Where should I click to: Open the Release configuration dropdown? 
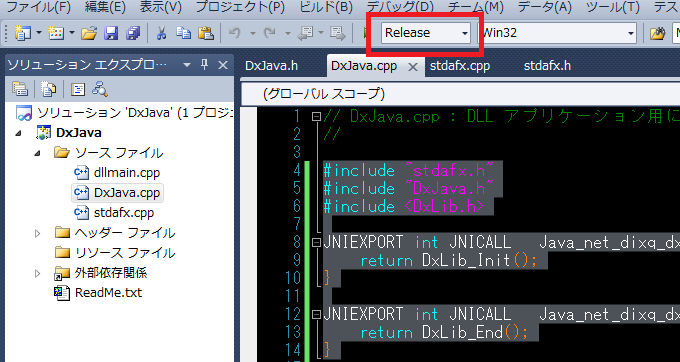(x=426, y=33)
